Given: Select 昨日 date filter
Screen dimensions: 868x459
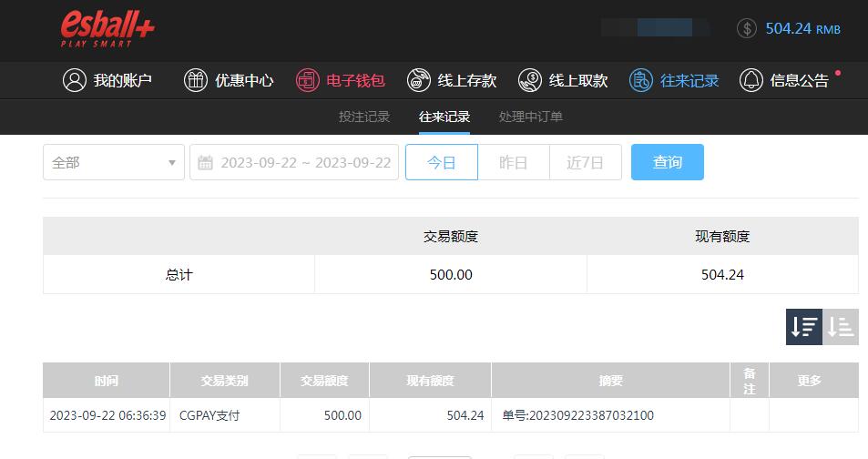Looking at the screenshot, I should pos(513,162).
